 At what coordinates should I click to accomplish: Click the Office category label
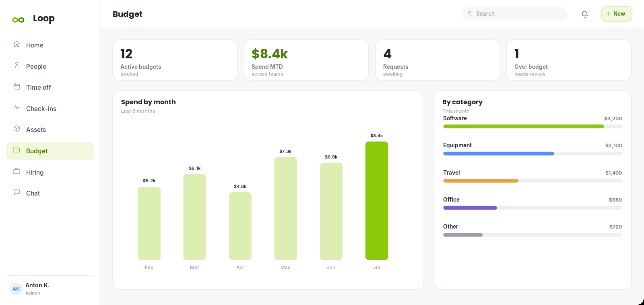[x=451, y=200]
